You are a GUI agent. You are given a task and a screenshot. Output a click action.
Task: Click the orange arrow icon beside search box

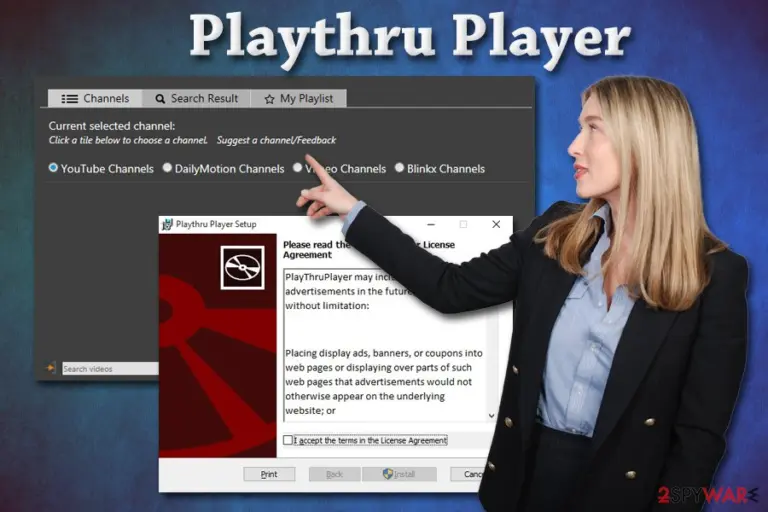point(51,367)
